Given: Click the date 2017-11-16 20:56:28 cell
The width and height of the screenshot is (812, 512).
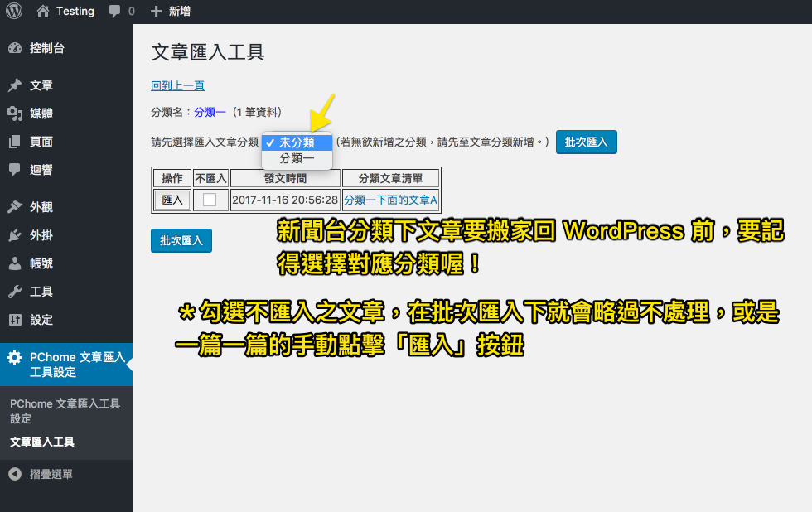Looking at the screenshot, I should click(285, 200).
